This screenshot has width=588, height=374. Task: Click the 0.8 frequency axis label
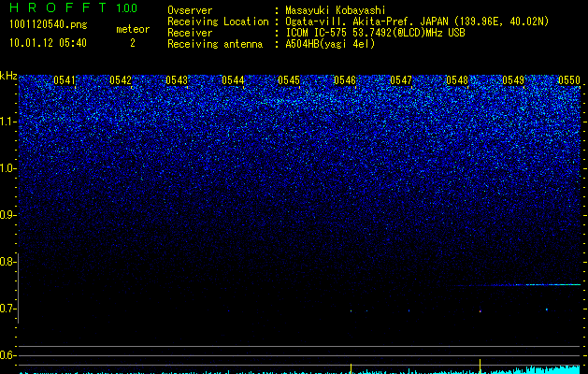tap(7, 262)
